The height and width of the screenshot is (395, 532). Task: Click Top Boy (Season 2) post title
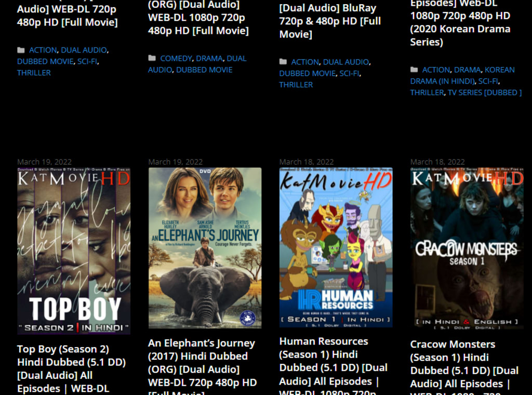tap(72, 368)
